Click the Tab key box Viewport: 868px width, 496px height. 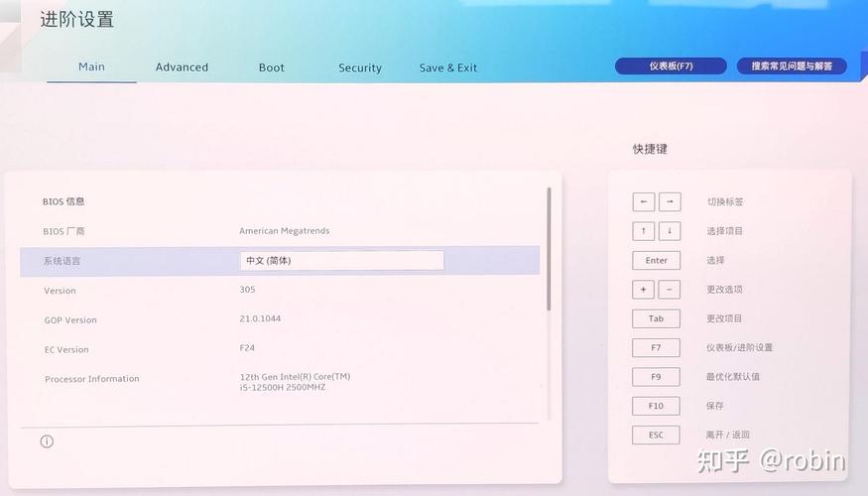coord(656,318)
